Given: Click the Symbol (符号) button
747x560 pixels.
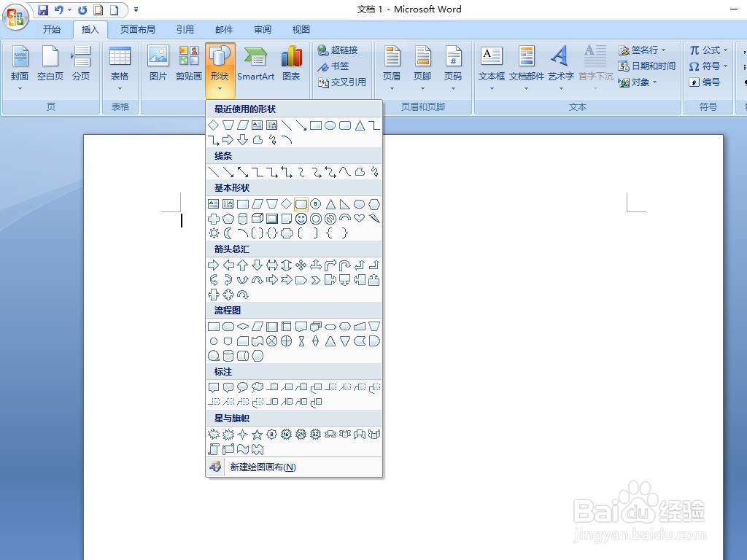Looking at the screenshot, I should (708, 66).
